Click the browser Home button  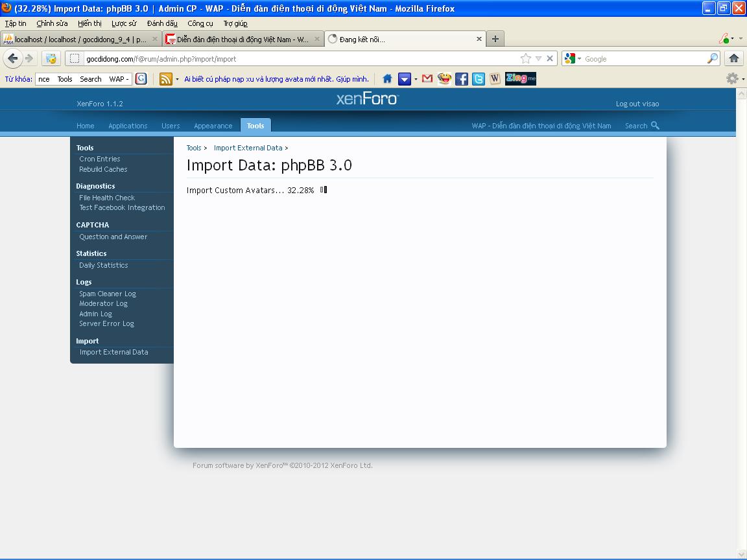click(x=734, y=58)
